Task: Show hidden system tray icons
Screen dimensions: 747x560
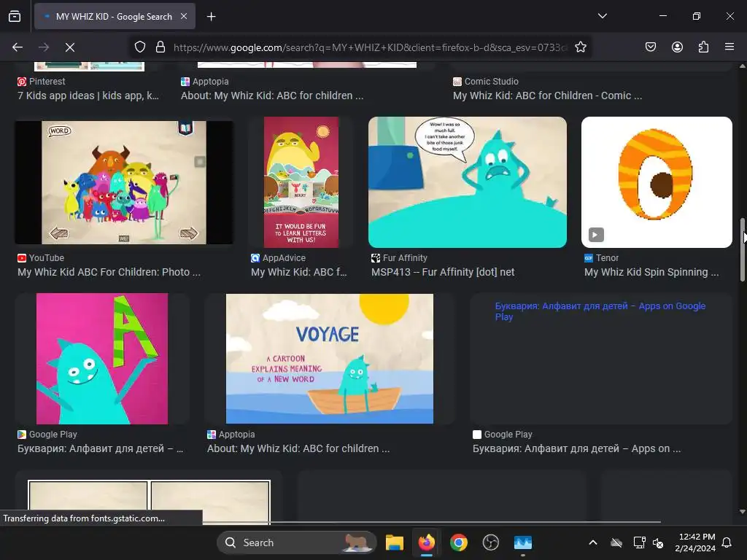Action: (592, 542)
